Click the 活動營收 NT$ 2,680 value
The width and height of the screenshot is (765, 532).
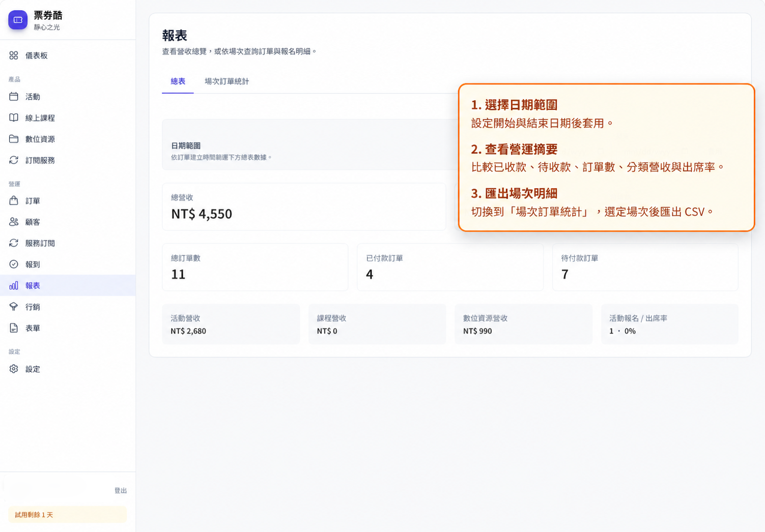[x=188, y=331]
